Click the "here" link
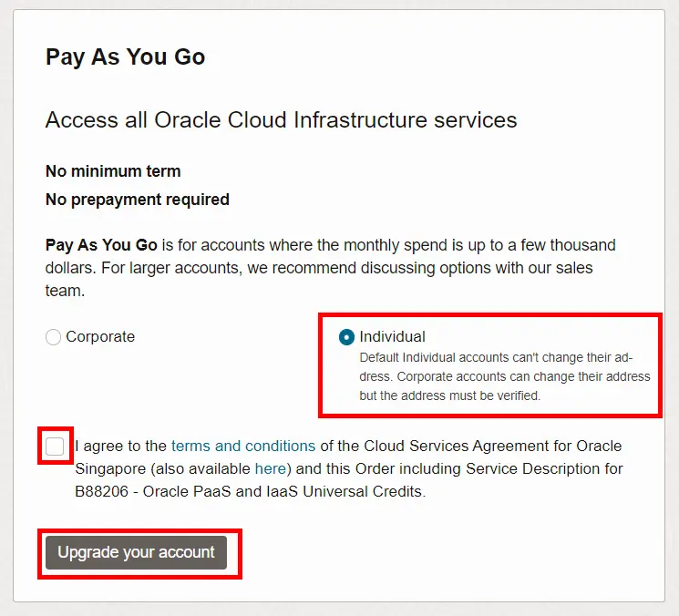 tap(270, 469)
